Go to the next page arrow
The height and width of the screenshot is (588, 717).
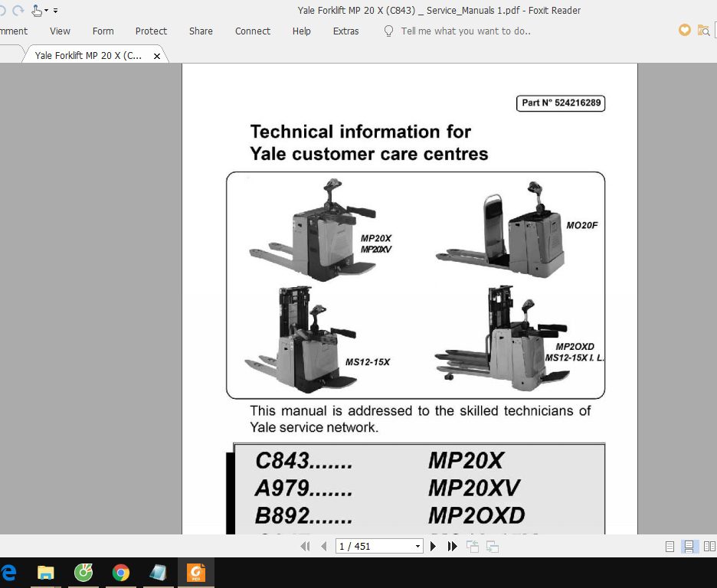[433, 546]
